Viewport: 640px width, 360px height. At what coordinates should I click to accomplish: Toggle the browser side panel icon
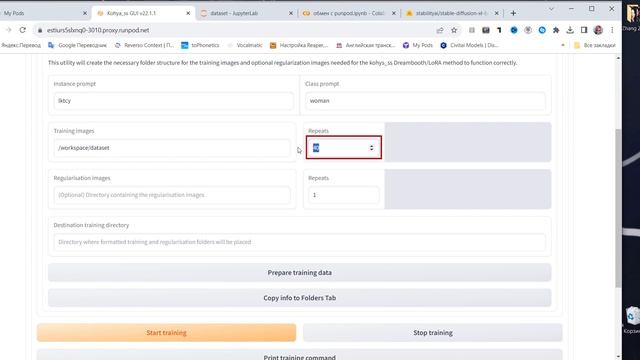(x=584, y=30)
